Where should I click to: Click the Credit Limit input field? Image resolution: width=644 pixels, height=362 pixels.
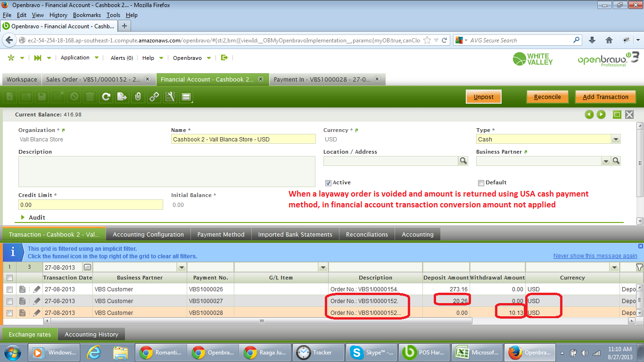[x=91, y=205]
